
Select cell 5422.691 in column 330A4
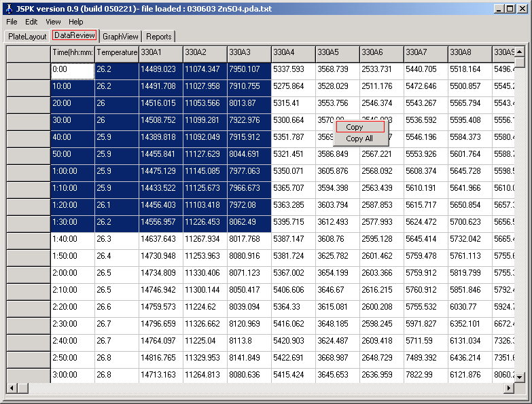pos(294,360)
